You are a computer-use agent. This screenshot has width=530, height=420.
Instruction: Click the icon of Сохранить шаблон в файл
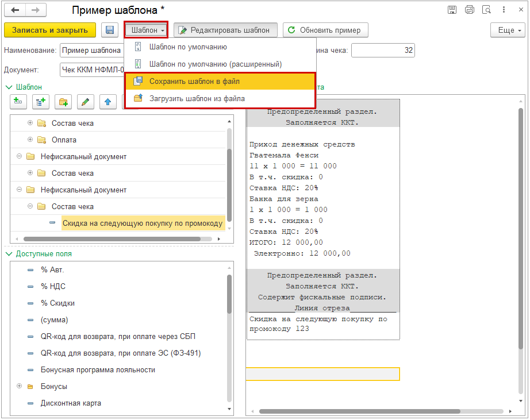(x=138, y=81)
